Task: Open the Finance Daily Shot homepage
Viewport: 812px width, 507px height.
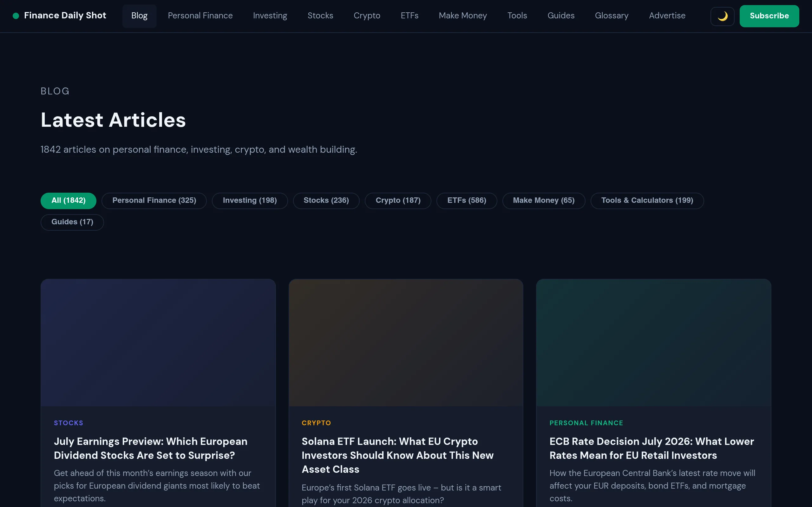Action: click(x=65, y=16)
